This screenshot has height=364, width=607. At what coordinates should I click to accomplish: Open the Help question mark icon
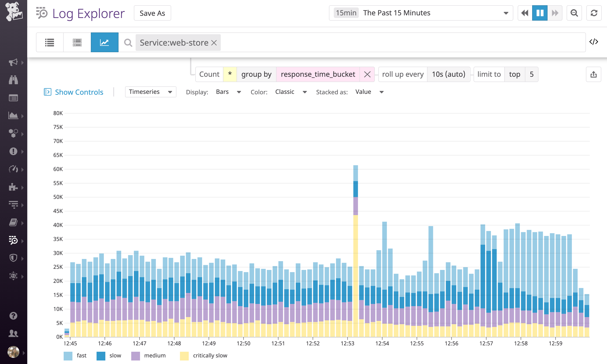tap(13, 316)
